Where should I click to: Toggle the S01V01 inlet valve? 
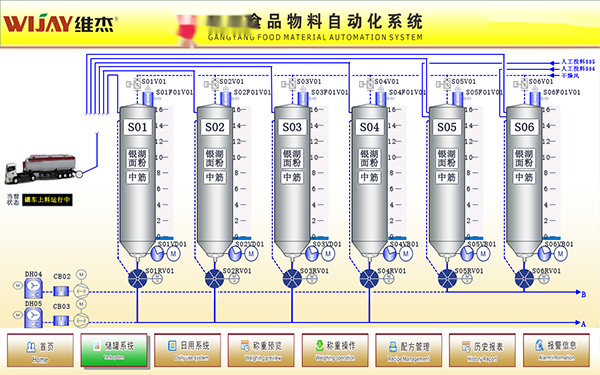pyautogui.click(x=134, y=84)
